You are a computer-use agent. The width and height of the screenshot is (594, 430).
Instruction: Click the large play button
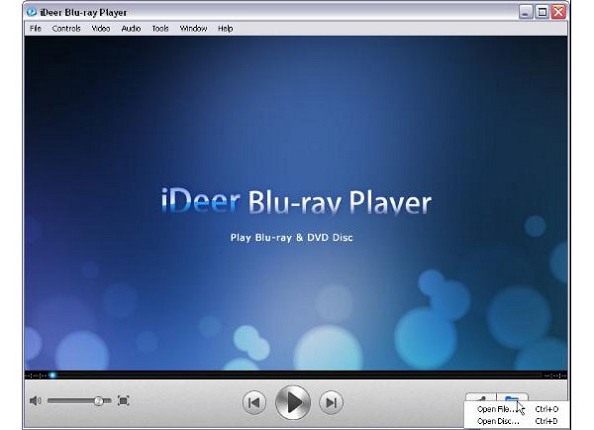click(293, 402)
